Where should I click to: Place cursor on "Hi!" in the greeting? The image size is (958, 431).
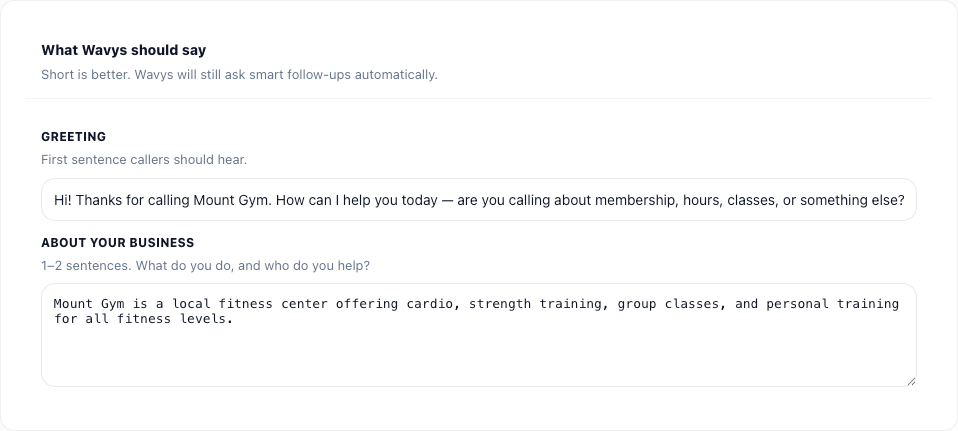point(63,200)
